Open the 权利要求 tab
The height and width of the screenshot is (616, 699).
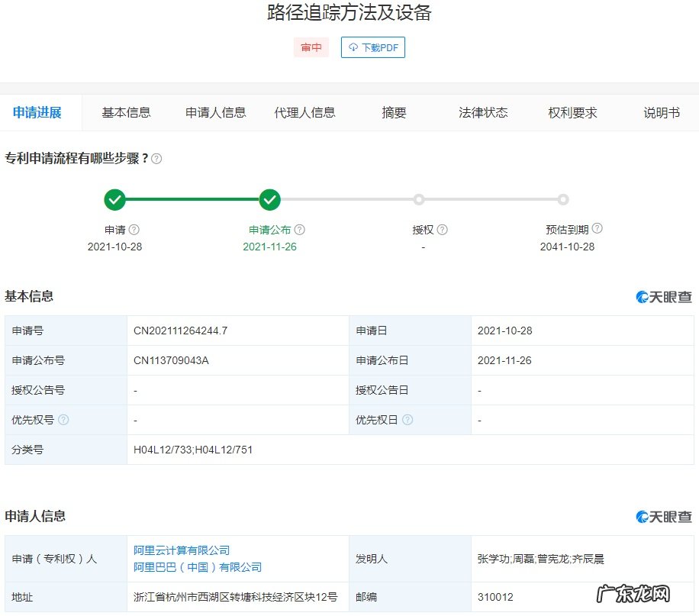click(x=572, y=111)
